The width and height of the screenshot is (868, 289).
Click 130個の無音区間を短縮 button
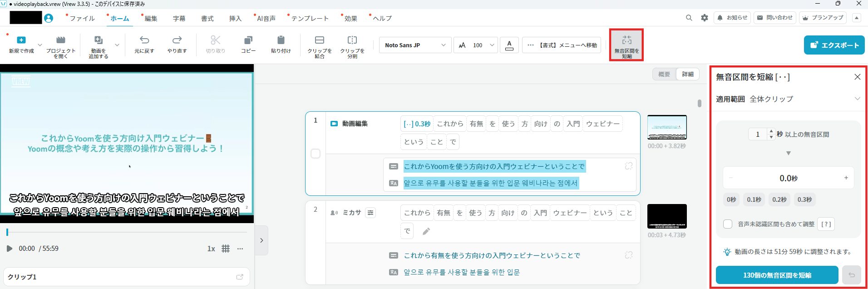point(777,275)
